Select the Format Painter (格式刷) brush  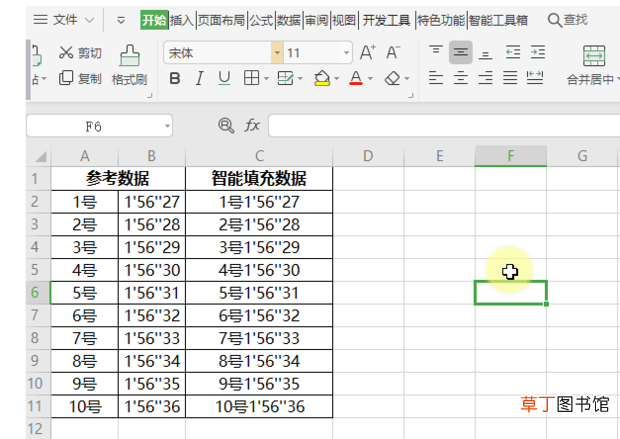point(129,55)
